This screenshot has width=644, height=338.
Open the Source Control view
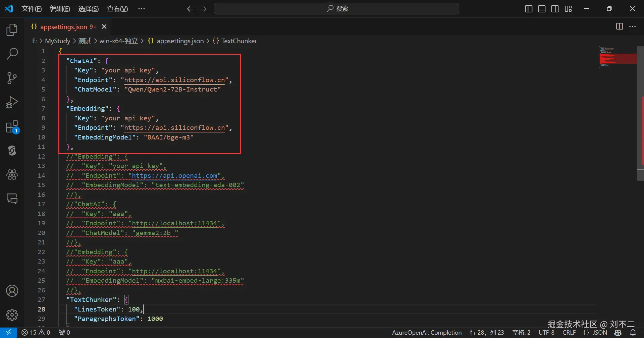point(12,78)
